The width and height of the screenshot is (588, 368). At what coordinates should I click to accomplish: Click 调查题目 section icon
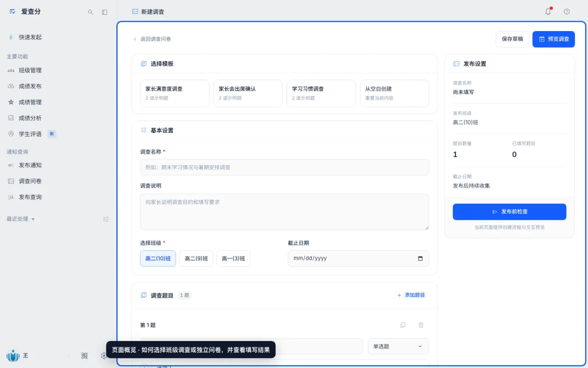pos(144,295)
